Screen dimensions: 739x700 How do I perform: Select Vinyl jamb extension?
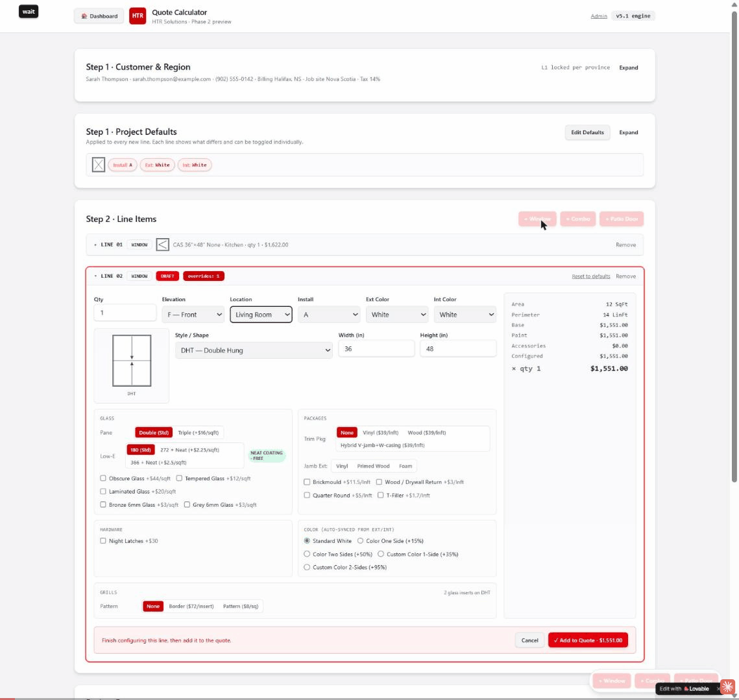(342, 466)
